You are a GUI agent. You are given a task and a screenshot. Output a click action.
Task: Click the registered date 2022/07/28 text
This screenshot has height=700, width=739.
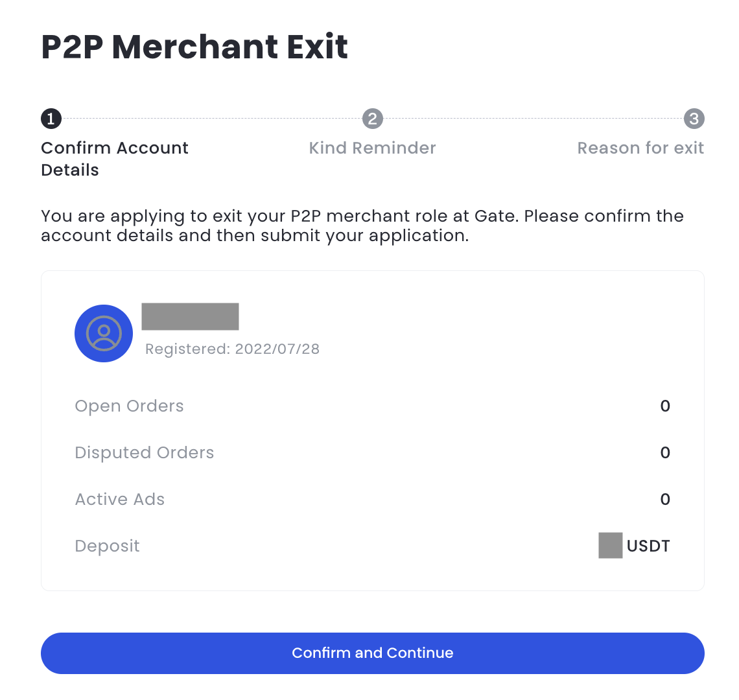(x=232, y=349)
